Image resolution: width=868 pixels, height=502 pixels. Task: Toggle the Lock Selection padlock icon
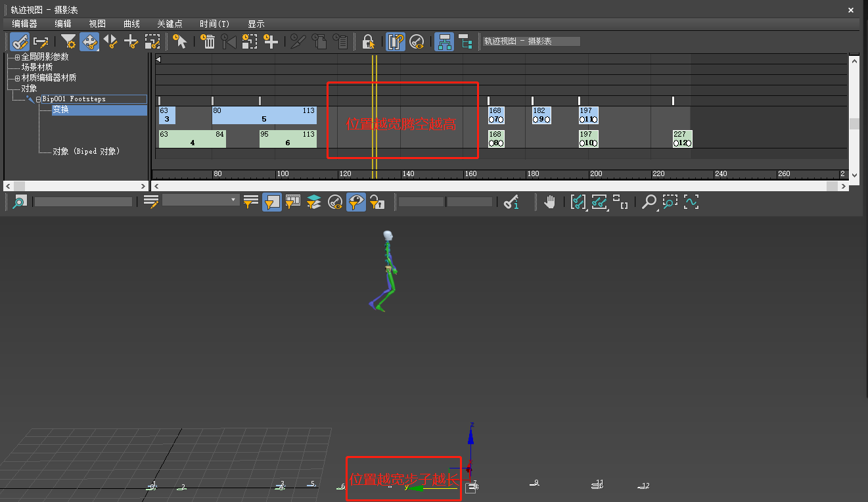pyautogui.click(x=368, y=41)
